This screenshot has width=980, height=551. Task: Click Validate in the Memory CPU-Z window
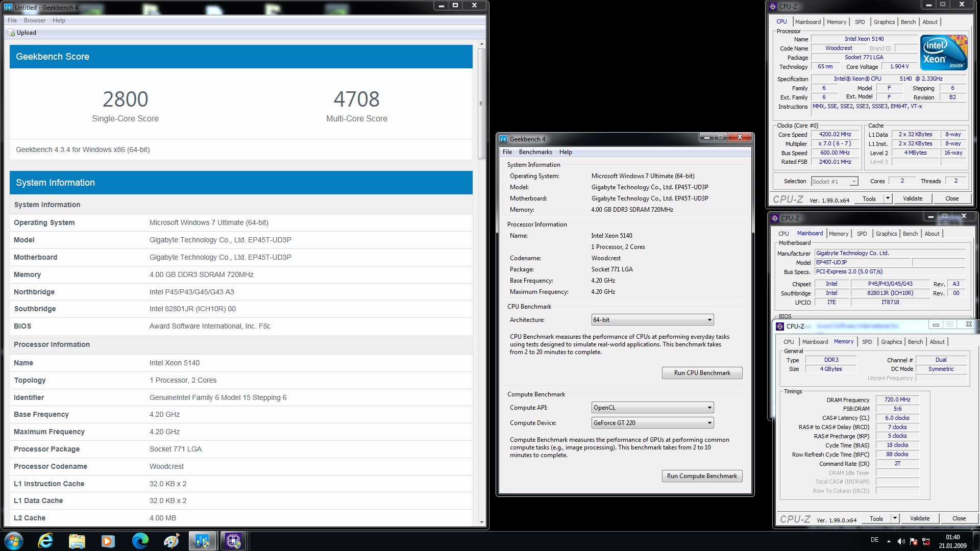pos(920,518)
